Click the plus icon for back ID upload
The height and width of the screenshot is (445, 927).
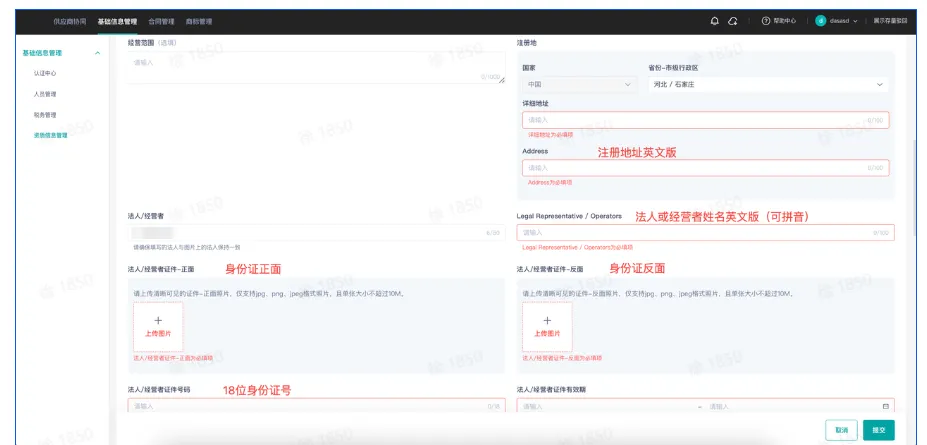547,320
